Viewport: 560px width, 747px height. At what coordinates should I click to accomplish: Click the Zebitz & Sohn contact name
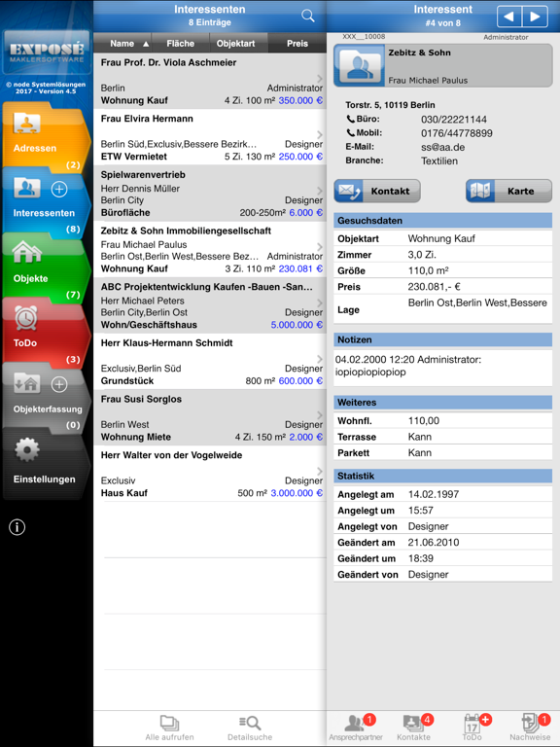(420, 53)
